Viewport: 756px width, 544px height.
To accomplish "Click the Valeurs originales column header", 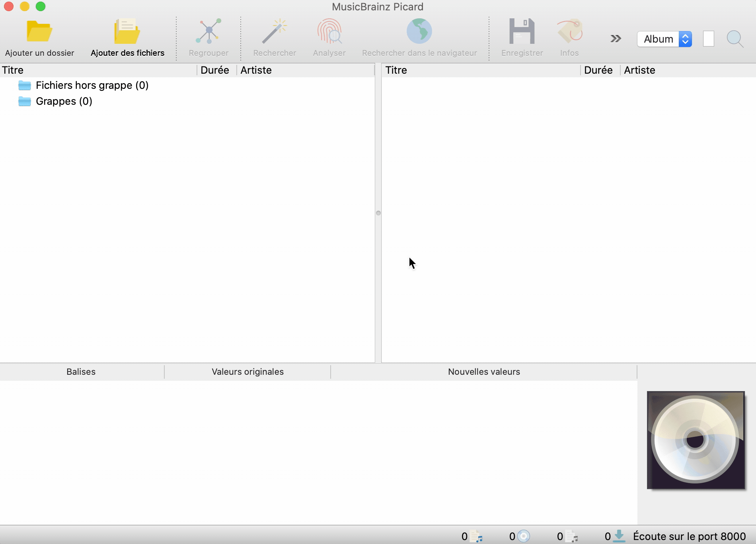I will (247, 372).
